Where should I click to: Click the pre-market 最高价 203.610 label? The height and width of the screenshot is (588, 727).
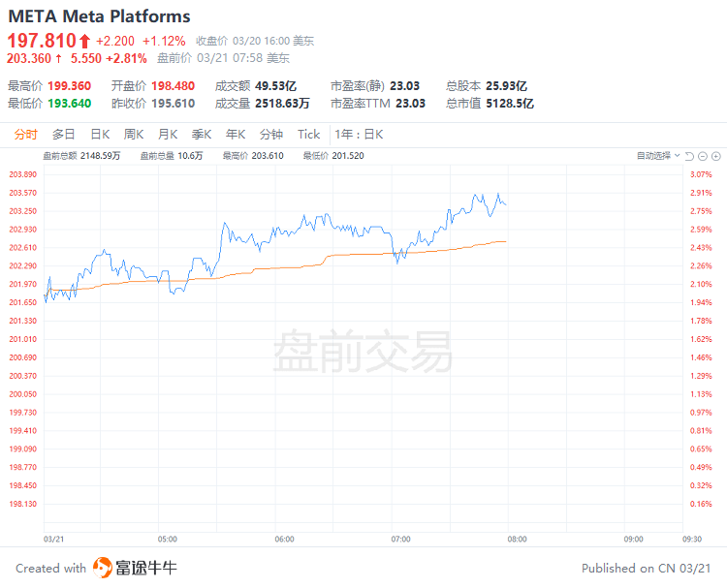pyautogui.click(x=253, y=156)
